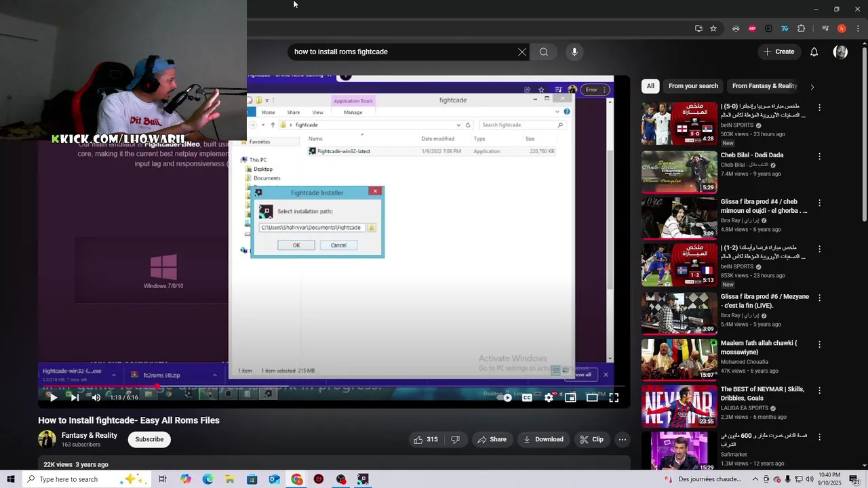Share the video
868x488 pixels.
[492, 439]
